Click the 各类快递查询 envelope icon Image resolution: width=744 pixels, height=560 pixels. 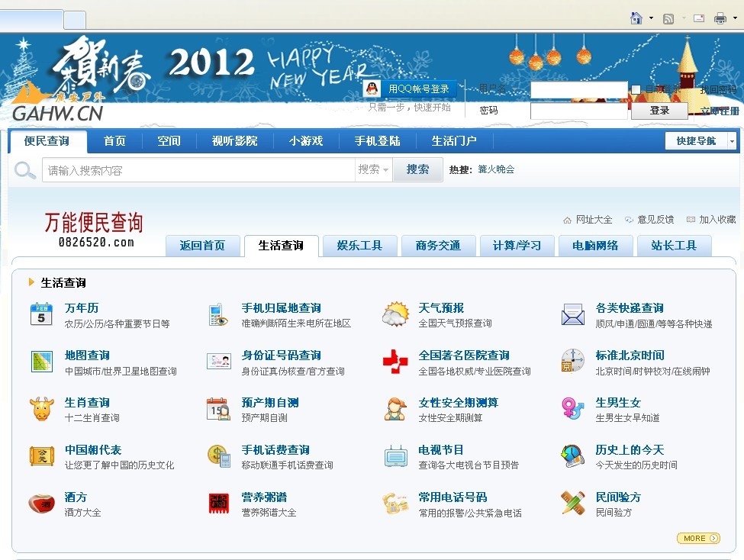click(573, 314)
